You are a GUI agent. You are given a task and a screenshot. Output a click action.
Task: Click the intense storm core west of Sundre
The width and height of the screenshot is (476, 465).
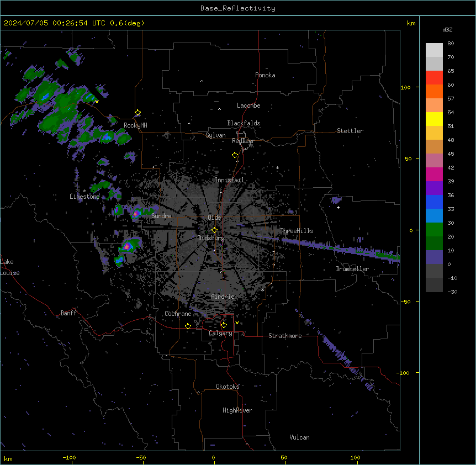pos(136,214)
